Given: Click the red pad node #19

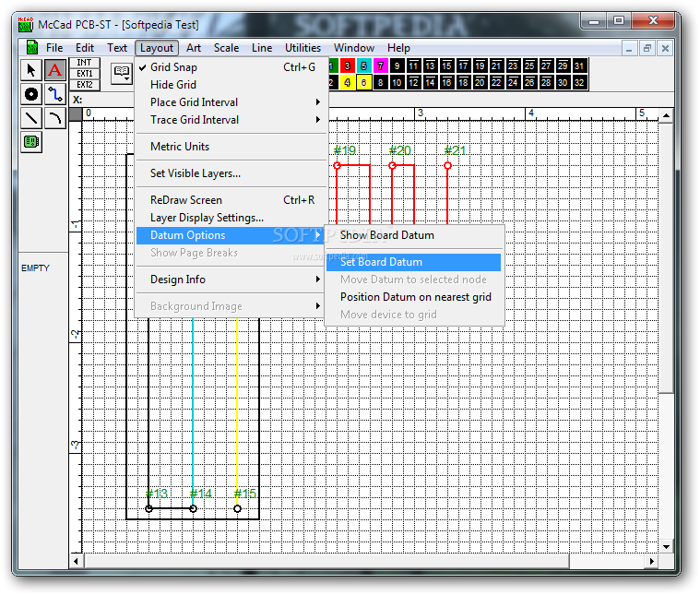Looking at the screenshot, I should 337,166.
